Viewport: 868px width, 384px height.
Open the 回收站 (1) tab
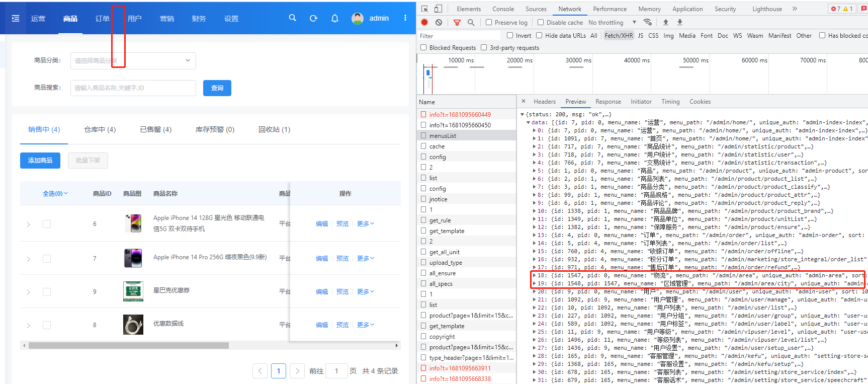point(274,129)
